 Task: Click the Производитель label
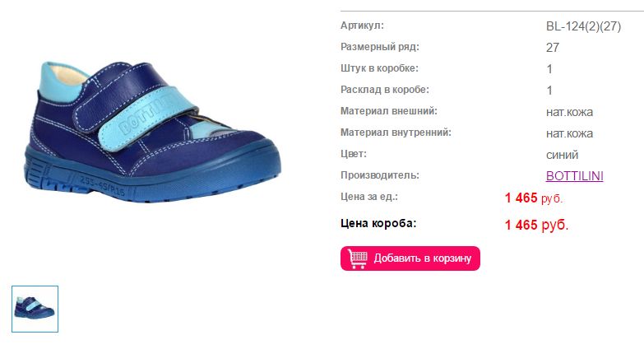tap(379, 175)
